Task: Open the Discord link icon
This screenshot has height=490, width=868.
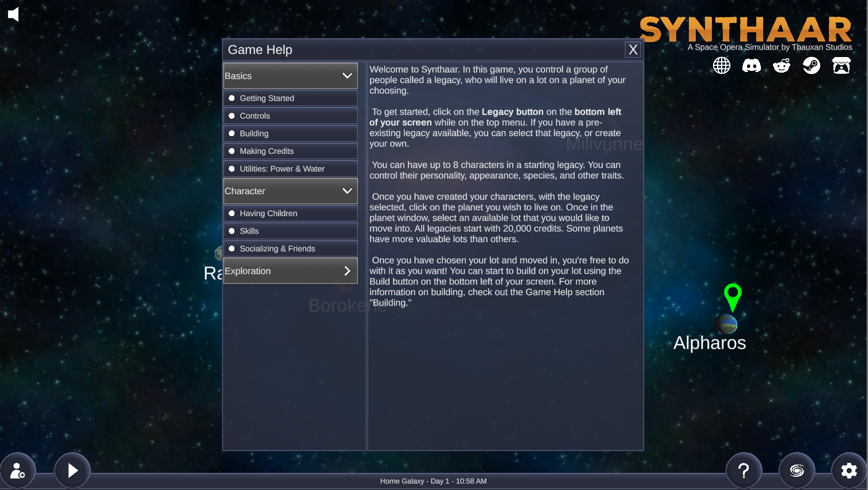Action: coord(752,66)
